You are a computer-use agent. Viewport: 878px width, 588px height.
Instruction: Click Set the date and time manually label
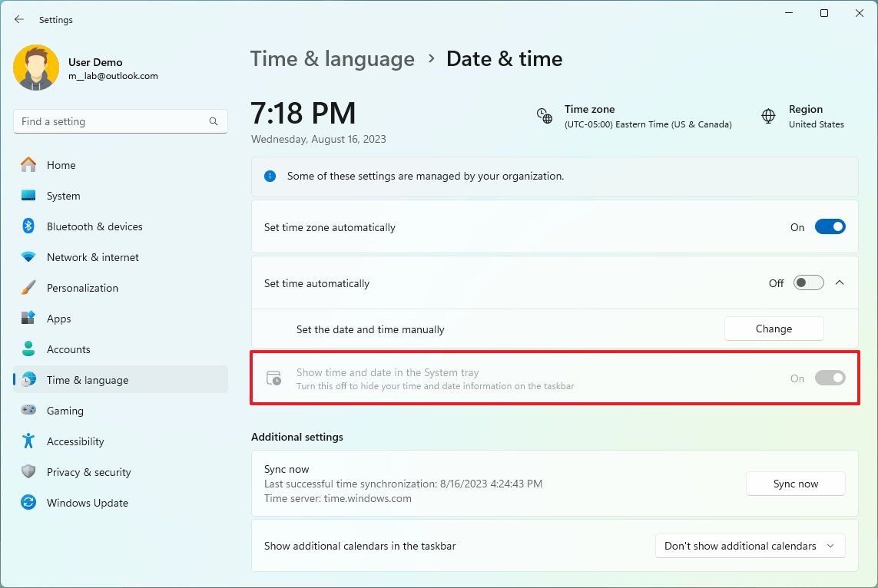pyautogui.click(x=370, y=329)
